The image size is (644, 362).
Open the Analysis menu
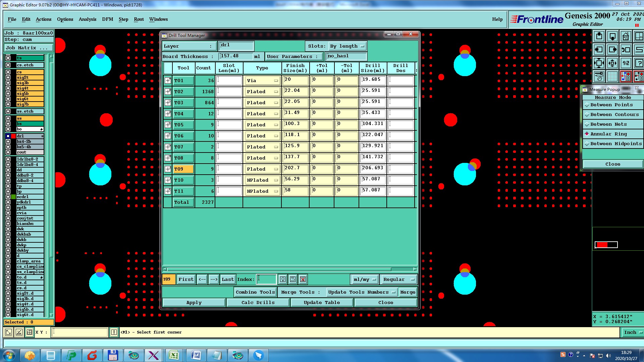pyautogui.click(x=87, y=19)
